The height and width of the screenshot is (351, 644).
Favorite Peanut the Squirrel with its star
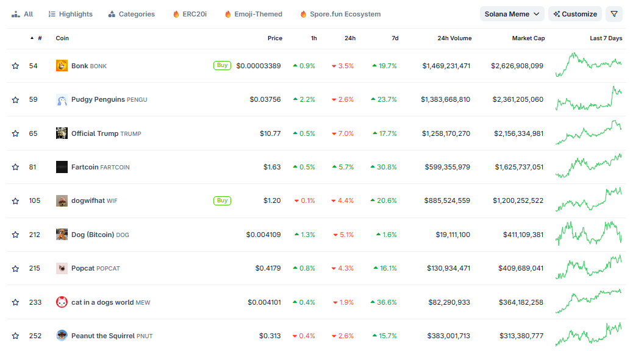[x=15, y=336]
